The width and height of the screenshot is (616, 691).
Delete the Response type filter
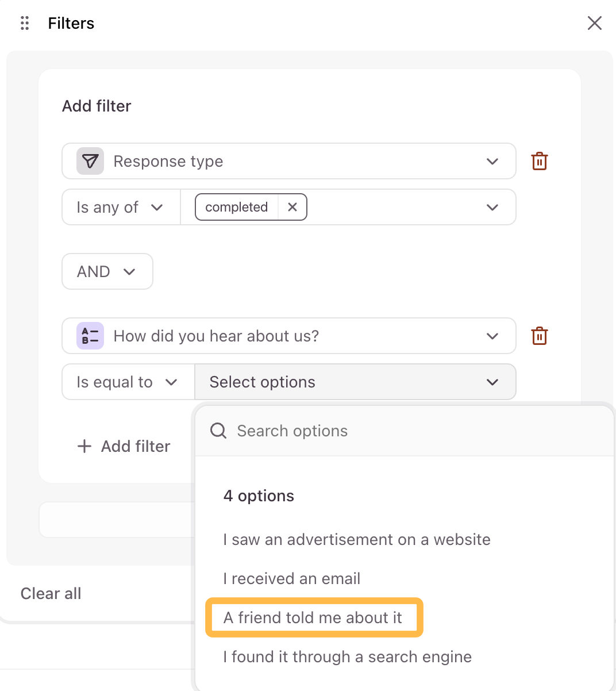pyautogui.click(x=539, y=161)
